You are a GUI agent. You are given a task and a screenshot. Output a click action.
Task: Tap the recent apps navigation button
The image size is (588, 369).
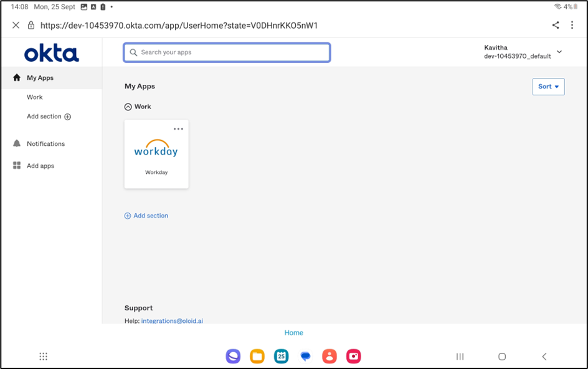point(460,357)
